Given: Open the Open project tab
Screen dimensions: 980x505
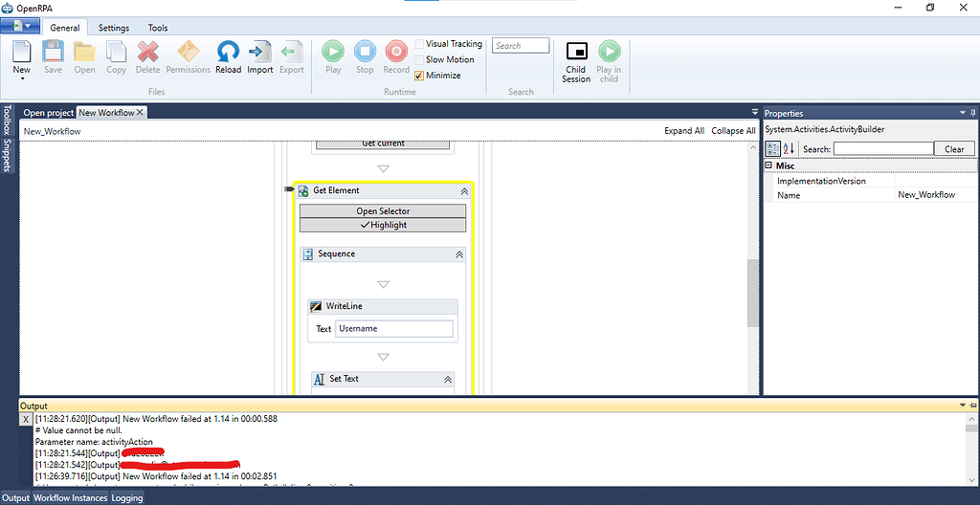Looking at the screenshot, I should point(48,113).
